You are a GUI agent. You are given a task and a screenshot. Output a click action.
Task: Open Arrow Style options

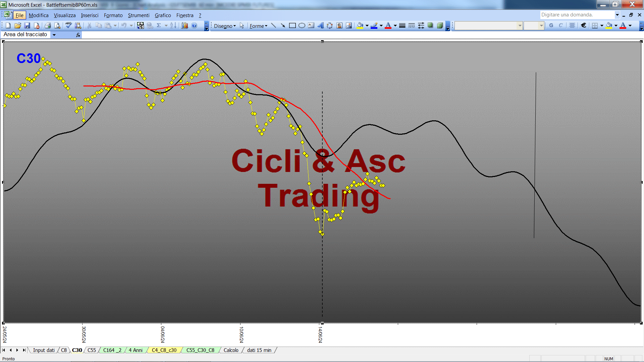pos(421,25)
